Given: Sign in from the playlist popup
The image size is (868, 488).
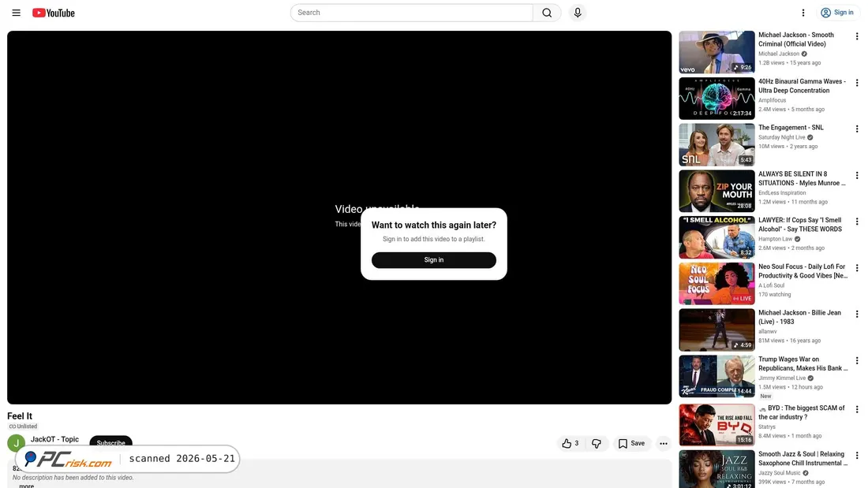Looking at the screenshot, I should 433,260.
